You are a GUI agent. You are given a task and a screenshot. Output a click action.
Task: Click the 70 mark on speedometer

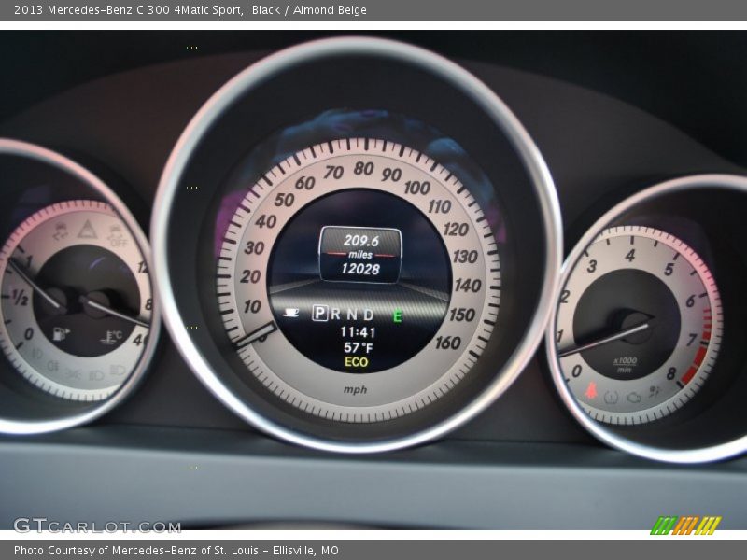tap(333, 173)
